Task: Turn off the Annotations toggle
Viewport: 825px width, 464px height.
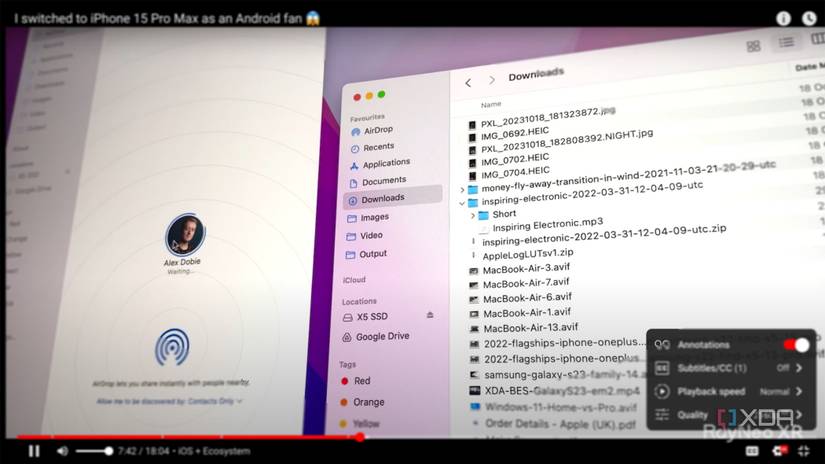Action: (x=796, y=345)
